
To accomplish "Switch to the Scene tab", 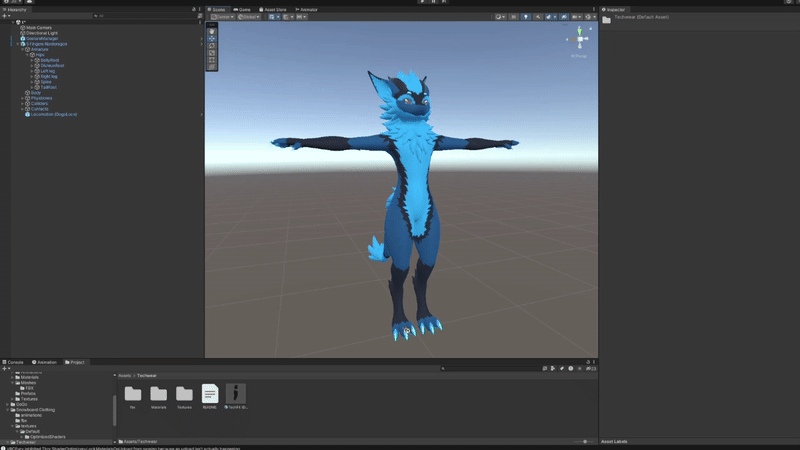I will click(217, 10).
